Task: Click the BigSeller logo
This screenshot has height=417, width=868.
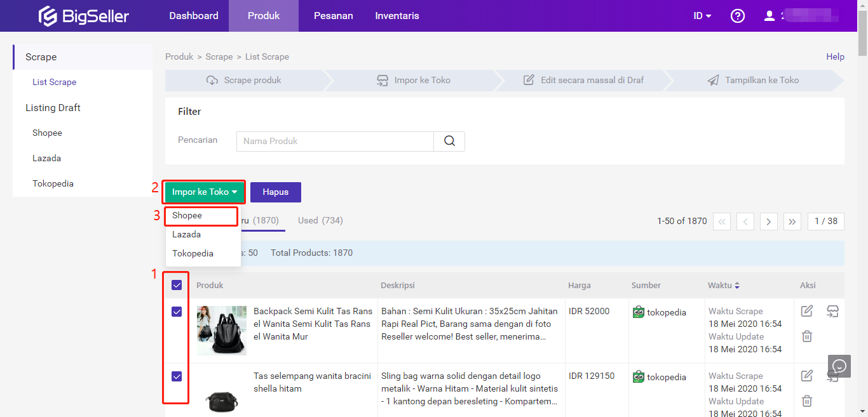Action: 83,16
